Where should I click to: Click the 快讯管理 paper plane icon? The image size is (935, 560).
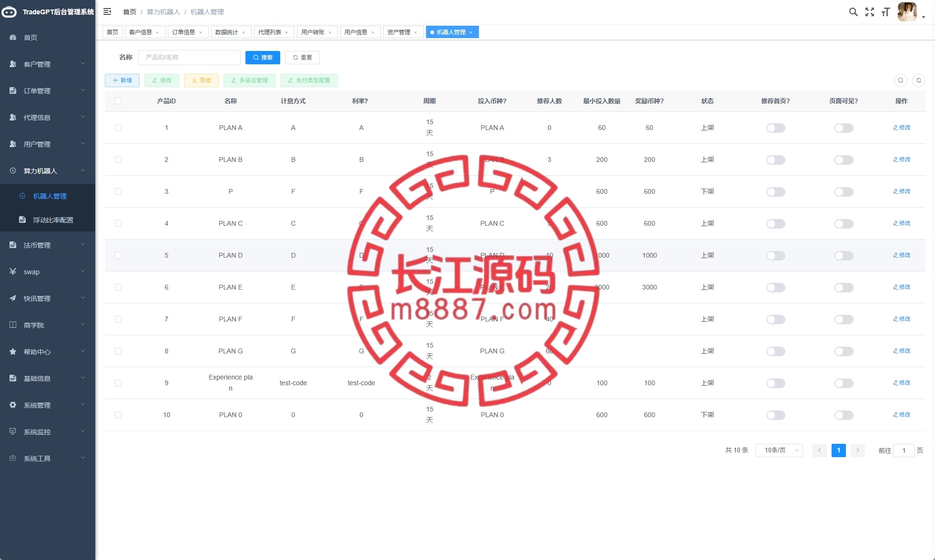[x=13, y=298]
